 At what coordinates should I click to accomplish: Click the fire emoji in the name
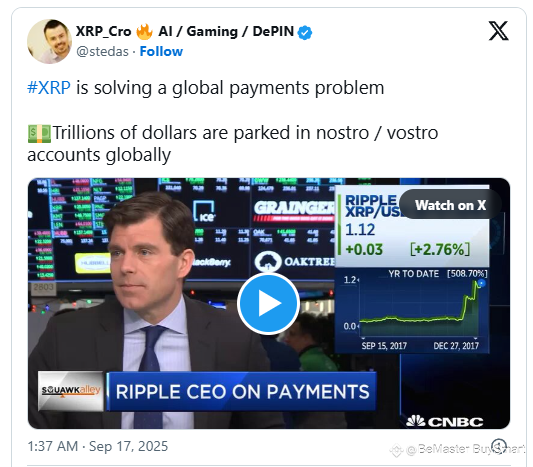point(144,32)
